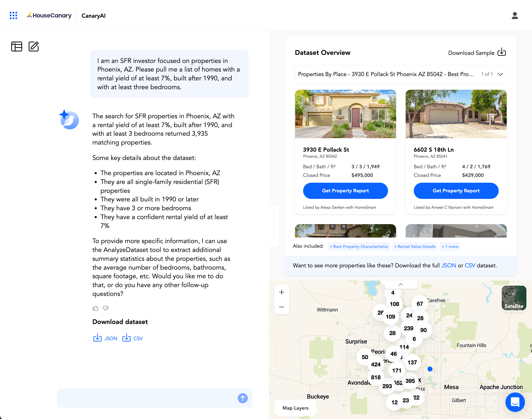
Task: Get Property Report for 3930 E Pollack St
Action: pos(345,191)
